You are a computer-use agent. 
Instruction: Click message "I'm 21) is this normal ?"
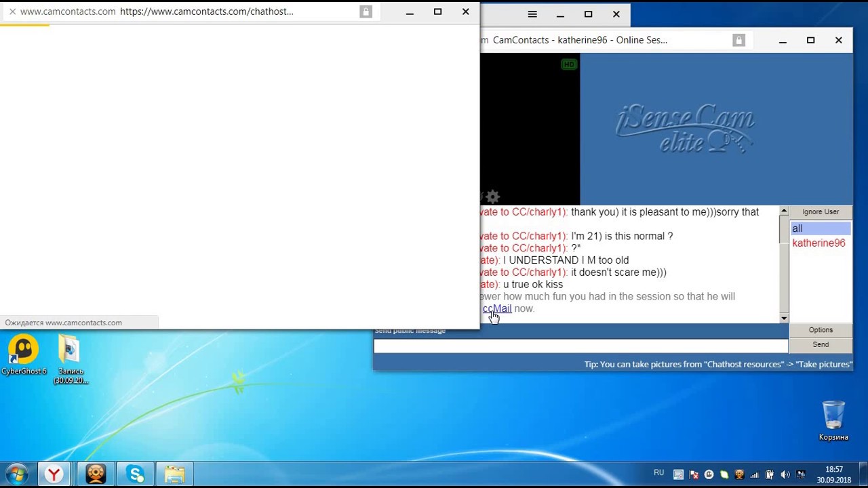click(622, 236)
